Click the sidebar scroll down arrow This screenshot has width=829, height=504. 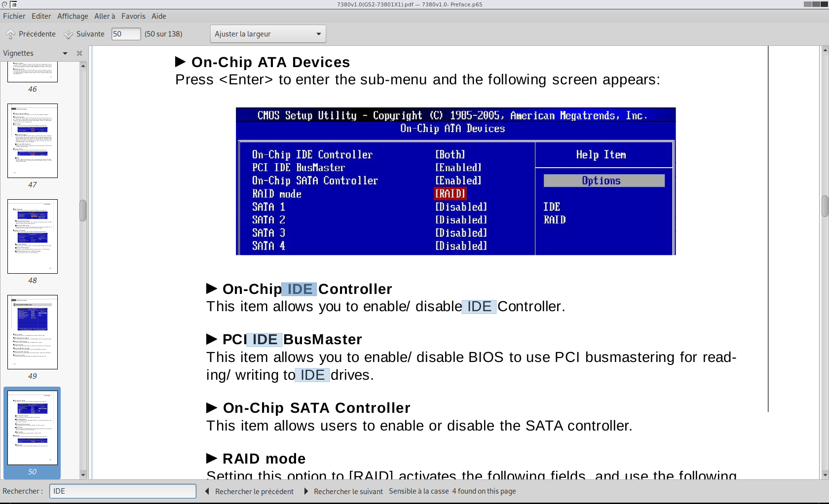pyautogui.click(x=83, y=475)
